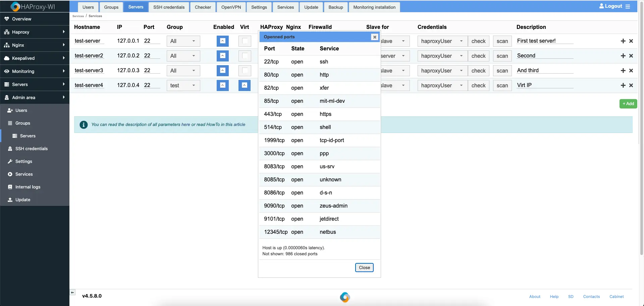Click the plus icon for test-server row
644x306 pixels.
click(x=623, y=41)
